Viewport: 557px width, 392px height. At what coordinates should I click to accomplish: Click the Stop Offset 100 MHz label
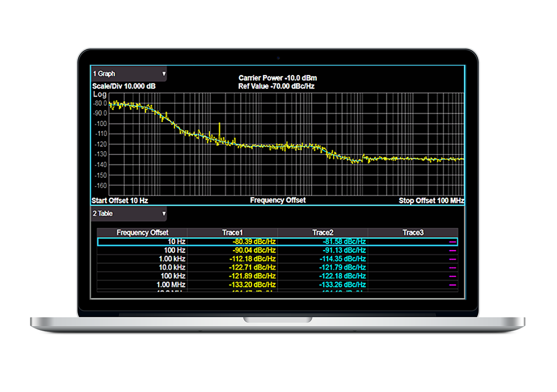coord(431,201)
